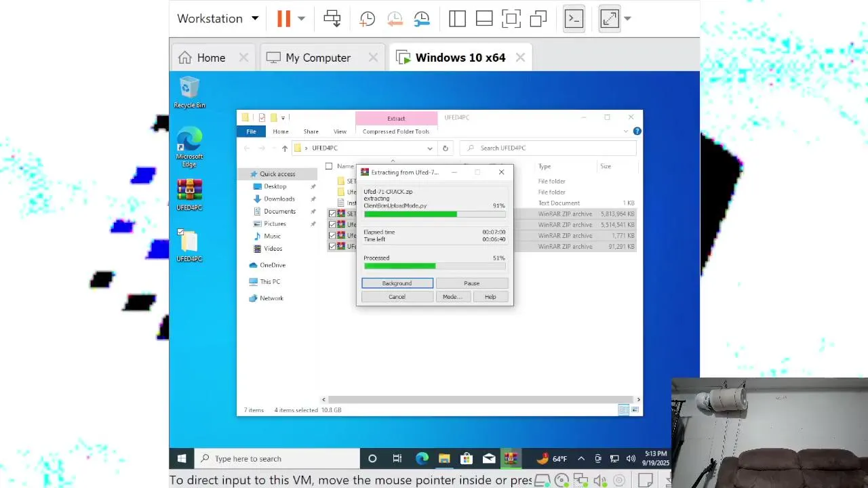The height and width of the screenshot is (488, 868).
Task: Expand the address bar history dropdown
Action: pos(429,148)
